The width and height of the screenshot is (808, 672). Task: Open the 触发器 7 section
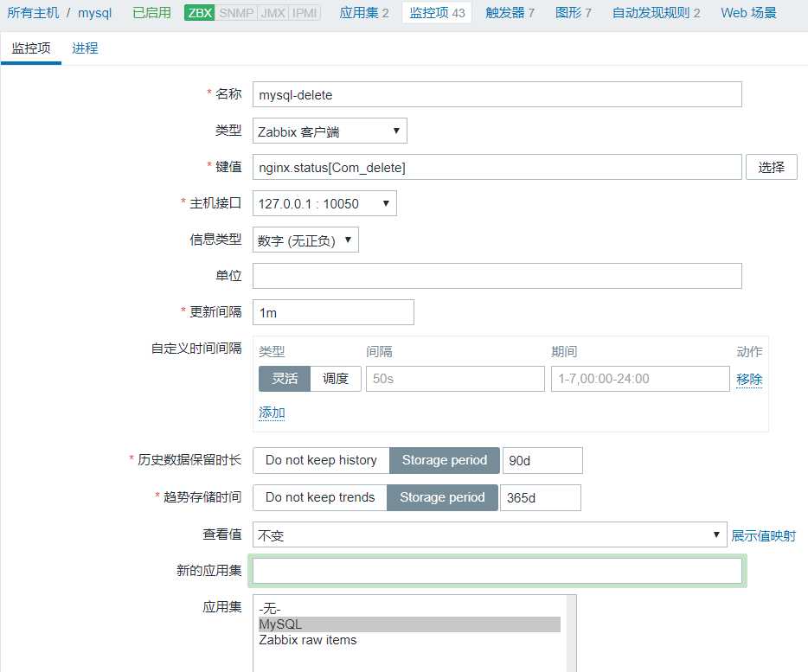[x=510, y=13]
